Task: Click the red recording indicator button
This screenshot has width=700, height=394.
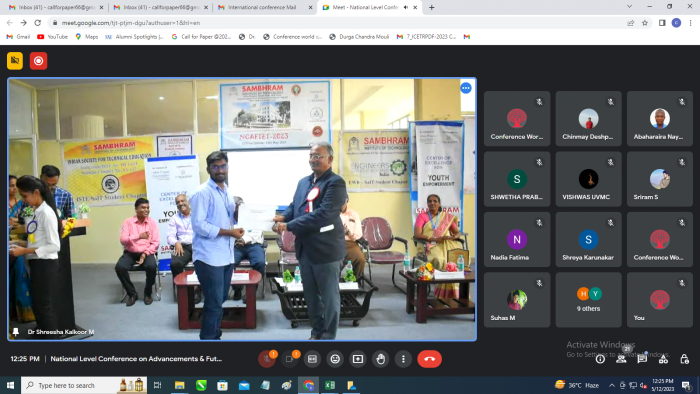Action: pyautogui.click(x=38, y=61)
